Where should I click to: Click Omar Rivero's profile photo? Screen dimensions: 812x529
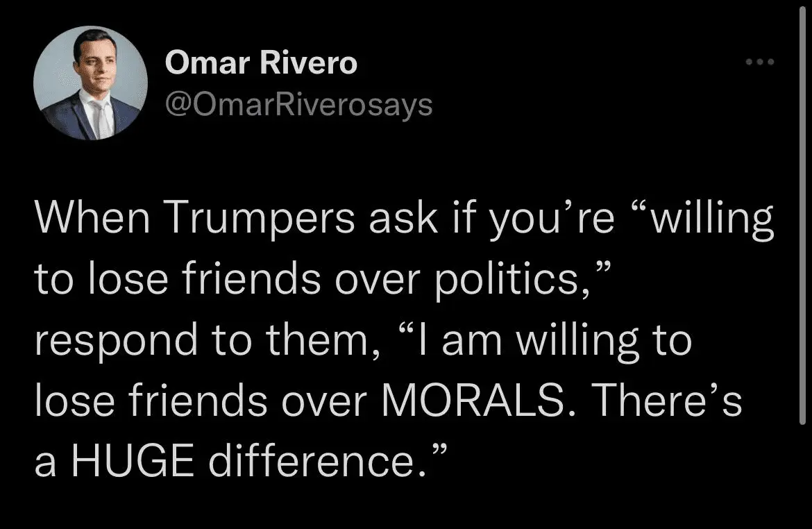90,83
